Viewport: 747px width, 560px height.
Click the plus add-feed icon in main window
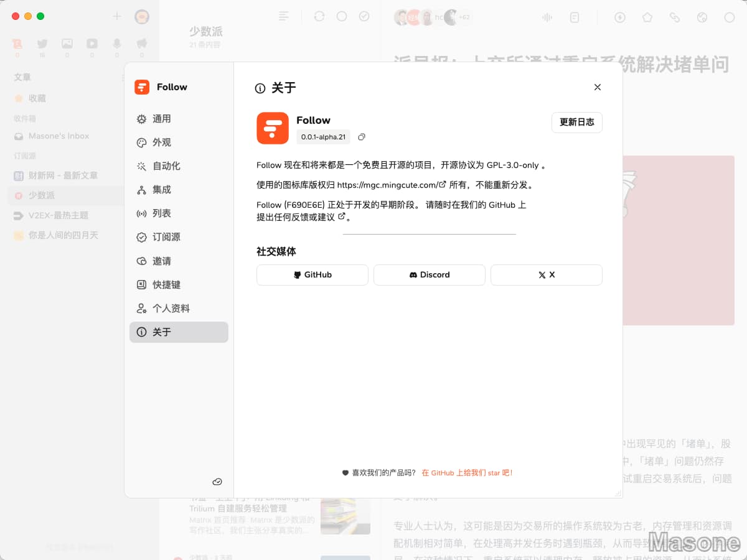pyautogui.click(x=116, y=16)
